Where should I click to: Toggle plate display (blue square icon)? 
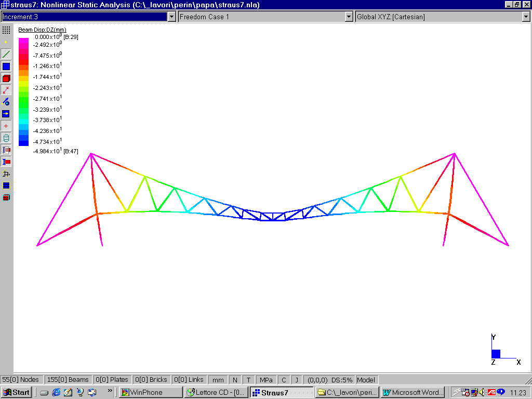point(6,66)
